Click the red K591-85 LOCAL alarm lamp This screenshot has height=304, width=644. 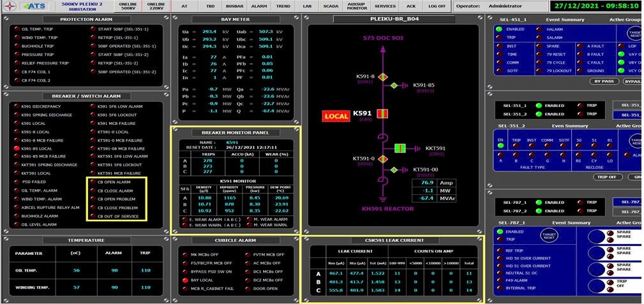pyautogui.click(x=17, y=148)
